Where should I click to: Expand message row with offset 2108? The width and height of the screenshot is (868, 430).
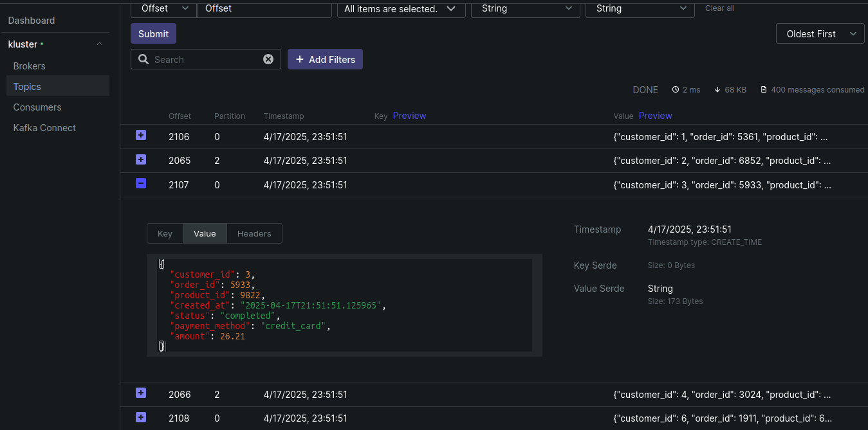[x=141, y=417]
